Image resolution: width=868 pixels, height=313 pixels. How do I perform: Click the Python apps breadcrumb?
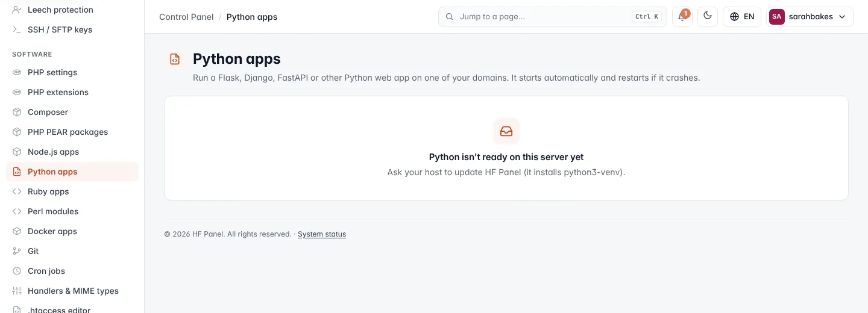coord(252,17)
